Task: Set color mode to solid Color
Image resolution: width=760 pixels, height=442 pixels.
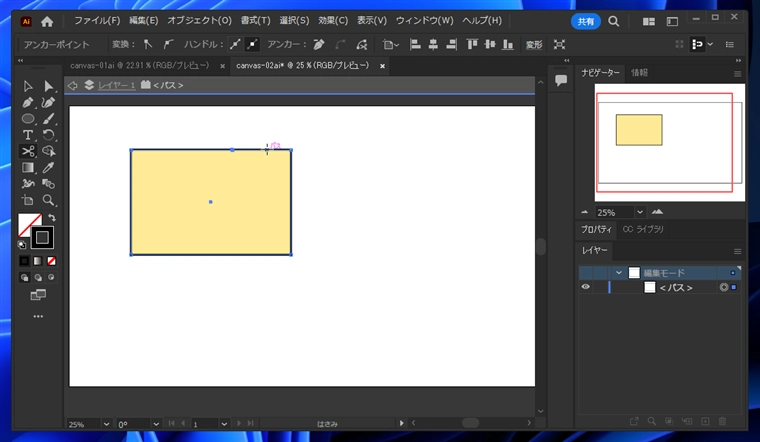Action: click(x=24, y=261)
